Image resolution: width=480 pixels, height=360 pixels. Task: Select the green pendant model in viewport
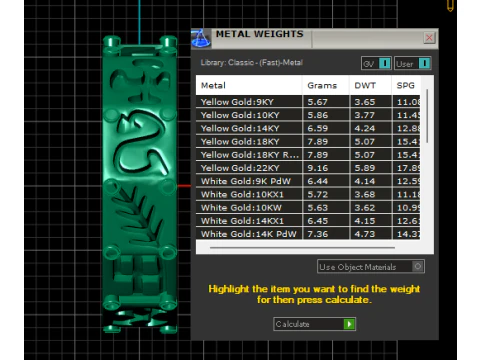pos(139,185)
